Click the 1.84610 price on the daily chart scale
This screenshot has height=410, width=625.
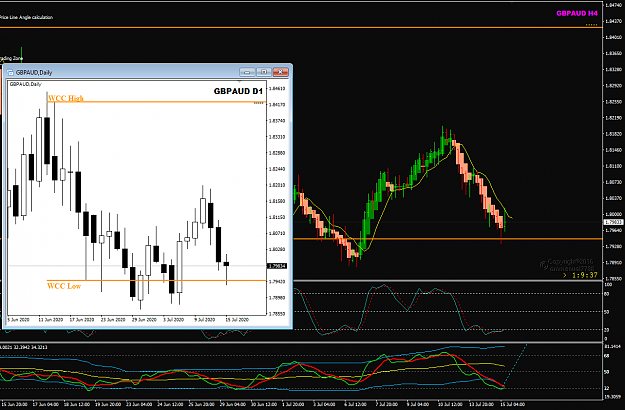(277, 88)
